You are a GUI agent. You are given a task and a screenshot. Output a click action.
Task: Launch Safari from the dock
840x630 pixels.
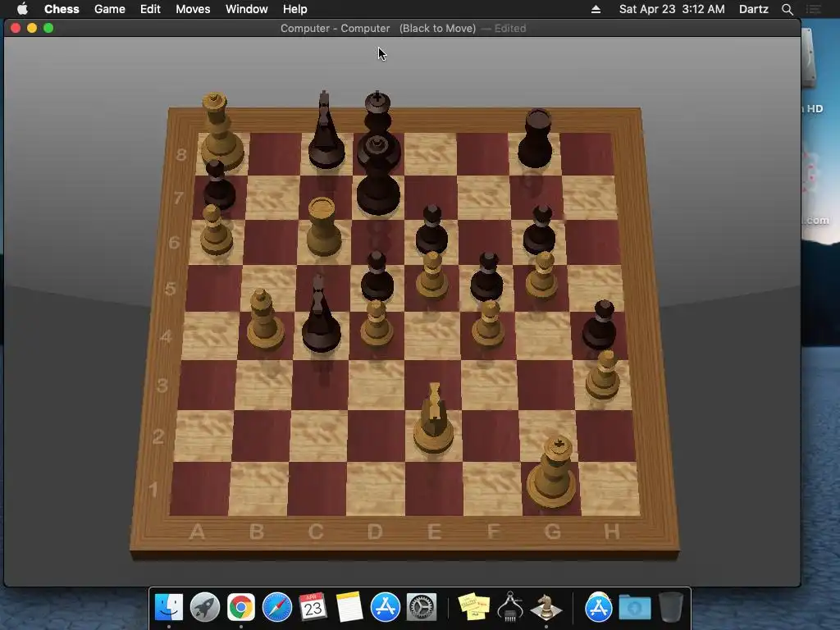tap(277, 608)
